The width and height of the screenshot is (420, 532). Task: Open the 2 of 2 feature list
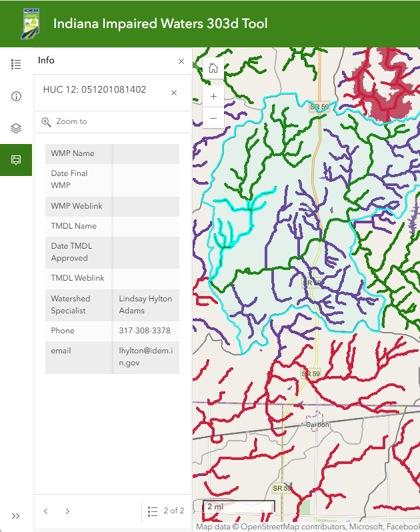(x=166, y=511)
